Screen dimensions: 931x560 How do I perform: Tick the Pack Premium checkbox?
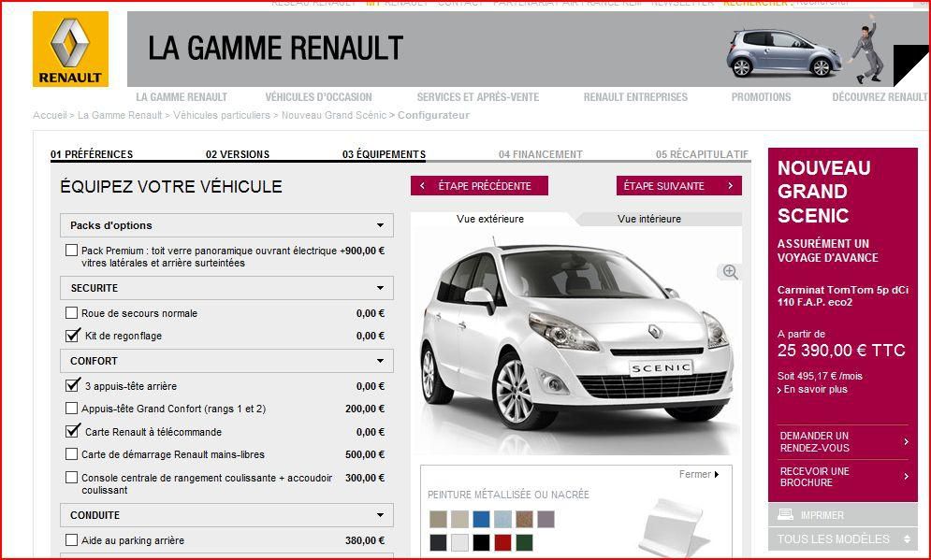point(71,251)
